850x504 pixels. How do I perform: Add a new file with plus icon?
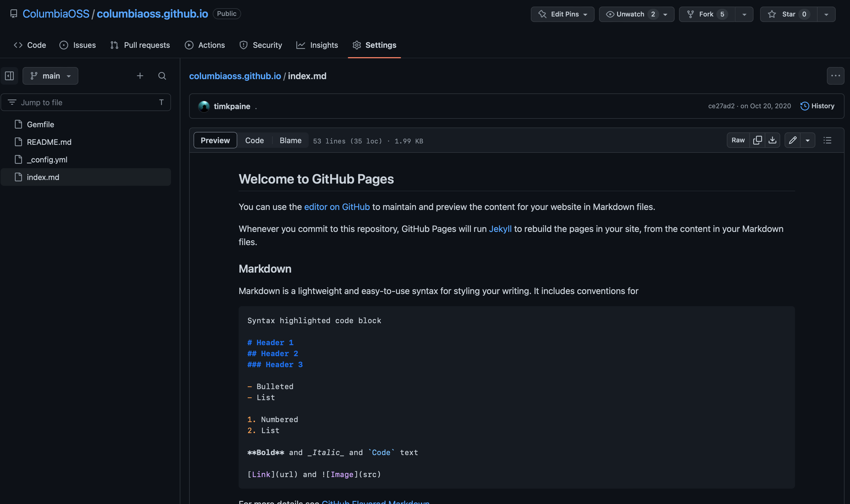(x=140, y=76)
